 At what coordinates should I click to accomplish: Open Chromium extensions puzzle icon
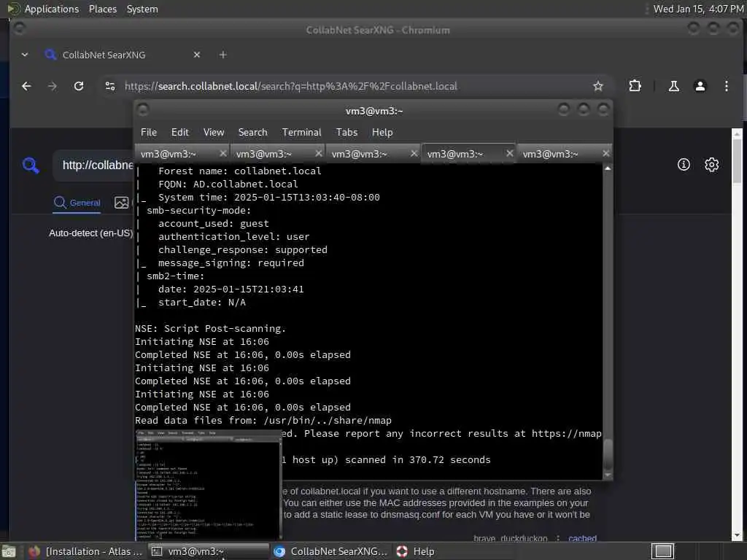coord(635,86)
